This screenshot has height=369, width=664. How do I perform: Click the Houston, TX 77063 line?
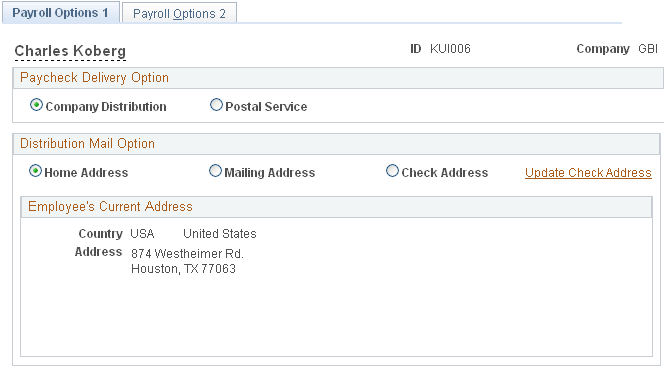pyautogui.click(x=183, y=269)
